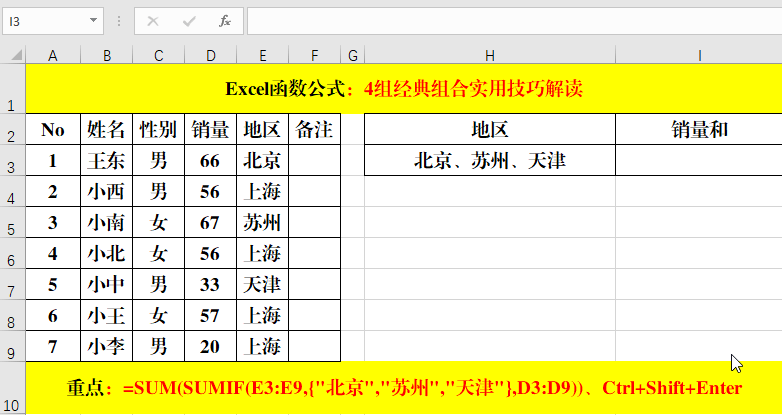Image resolution: width=782 pixels, height=415 pixels.
Task: Select row 1 header
Action: (x=13, y=89)
